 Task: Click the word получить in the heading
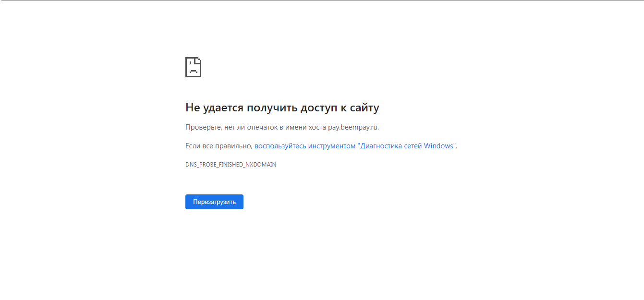click(x=272, y=108)
